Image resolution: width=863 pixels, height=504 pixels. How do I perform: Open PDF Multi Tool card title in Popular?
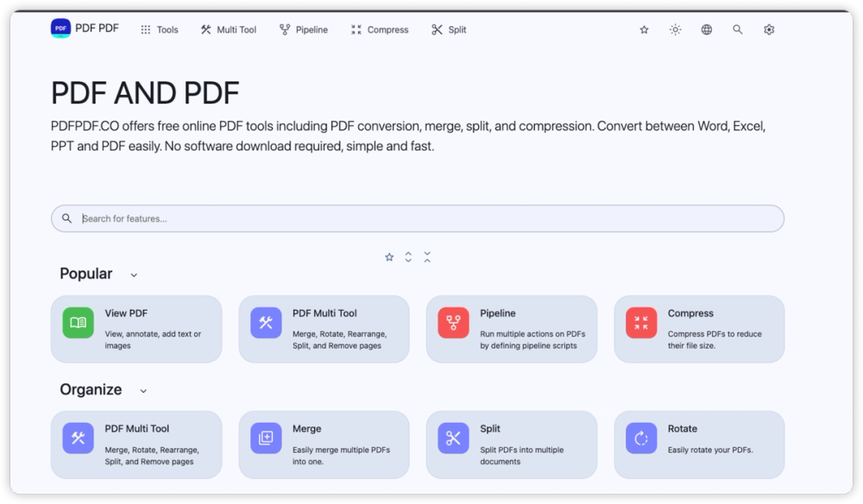pos(324,313)
